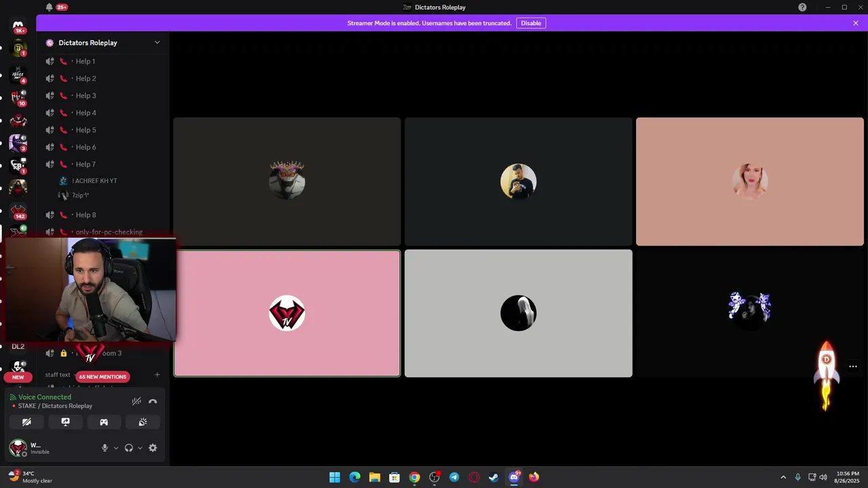
Task: Click the speaker icon beside Help 4
Action: pyautogui.click(x=50, y=113)
